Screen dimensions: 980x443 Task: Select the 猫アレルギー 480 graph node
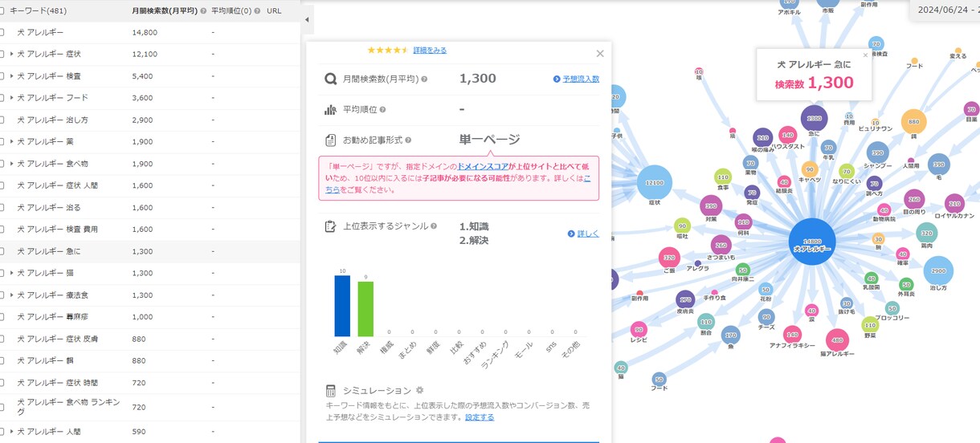click(x=837, y=341)
